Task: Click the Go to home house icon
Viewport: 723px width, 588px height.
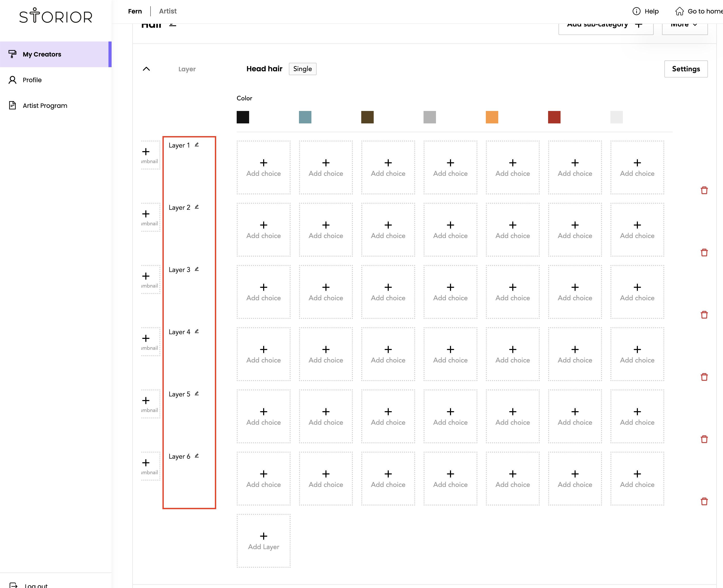Action: (679, 11)
